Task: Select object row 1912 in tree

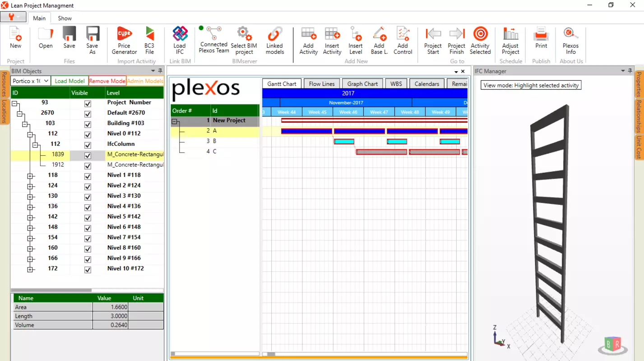Action: click(87, 165)
